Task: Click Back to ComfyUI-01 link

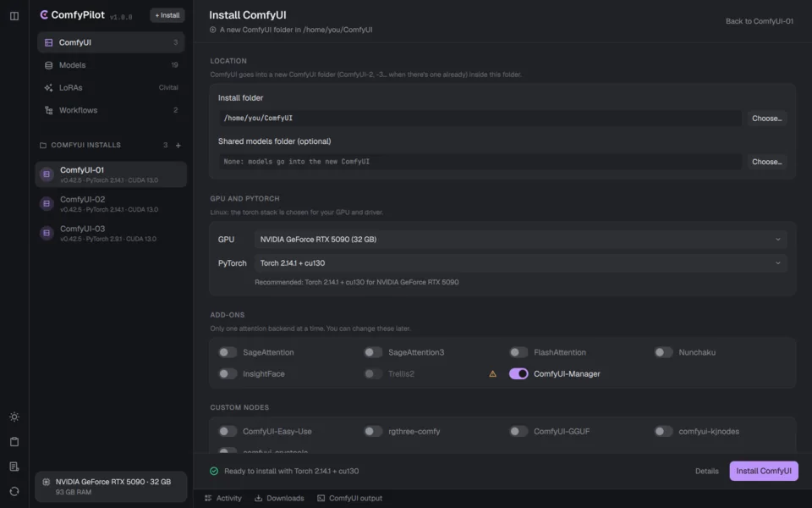Action: pos(760,21)
